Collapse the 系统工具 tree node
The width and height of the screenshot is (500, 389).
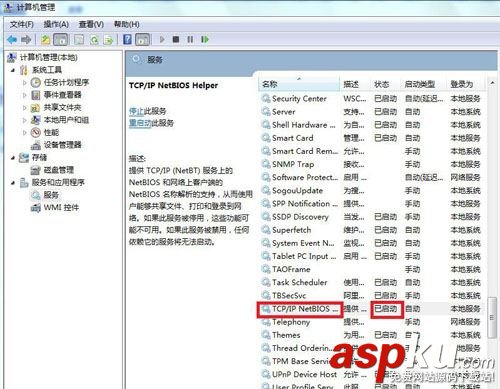pyautogui.click(x=13, y=70)
